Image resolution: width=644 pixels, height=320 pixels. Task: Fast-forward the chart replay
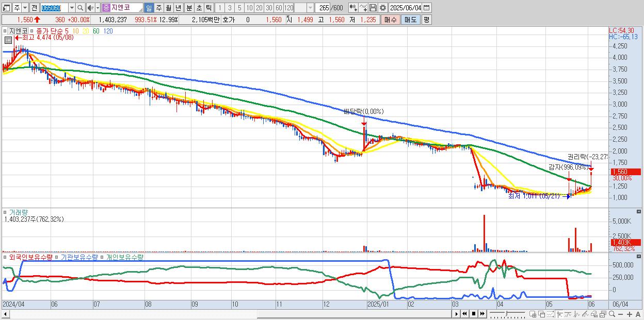pyautogui.click(x=482, y=314)
